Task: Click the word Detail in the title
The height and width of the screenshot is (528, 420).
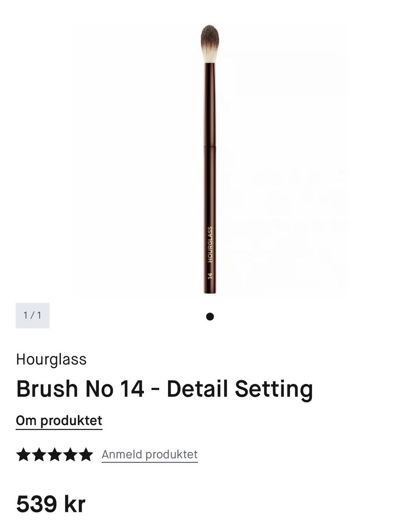Action: tap(198, 388)
